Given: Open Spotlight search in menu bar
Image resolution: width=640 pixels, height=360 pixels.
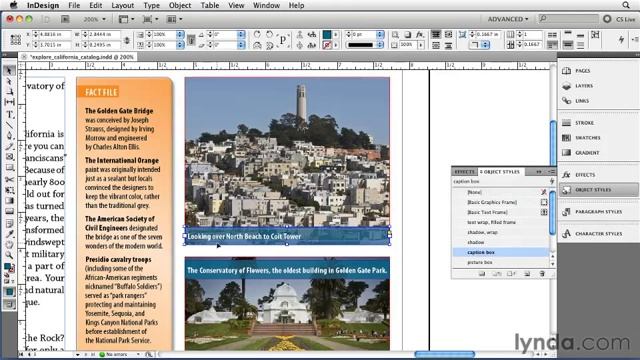Looking at the screenshot, I should click(x=626, y=5).
